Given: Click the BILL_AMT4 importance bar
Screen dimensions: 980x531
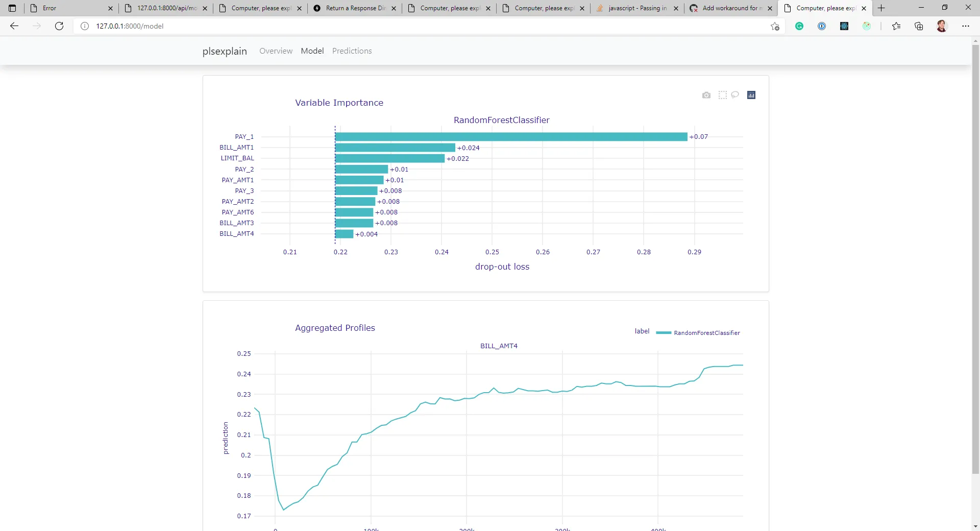Looking at the screenshot, I should click(x=345, y=234).
